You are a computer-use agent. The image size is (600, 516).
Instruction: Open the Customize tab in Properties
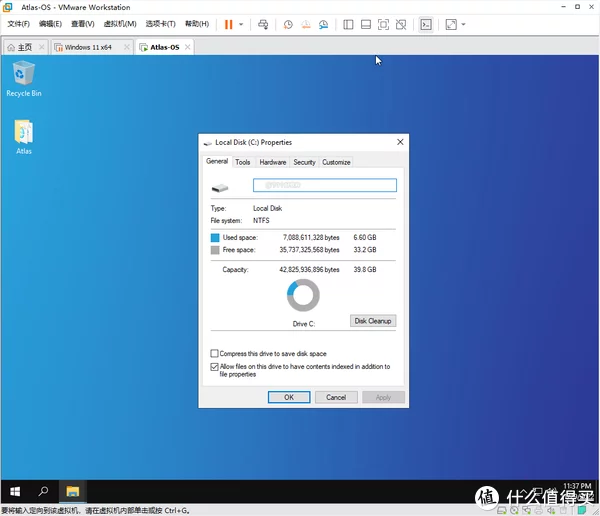(x=336, y=162)
